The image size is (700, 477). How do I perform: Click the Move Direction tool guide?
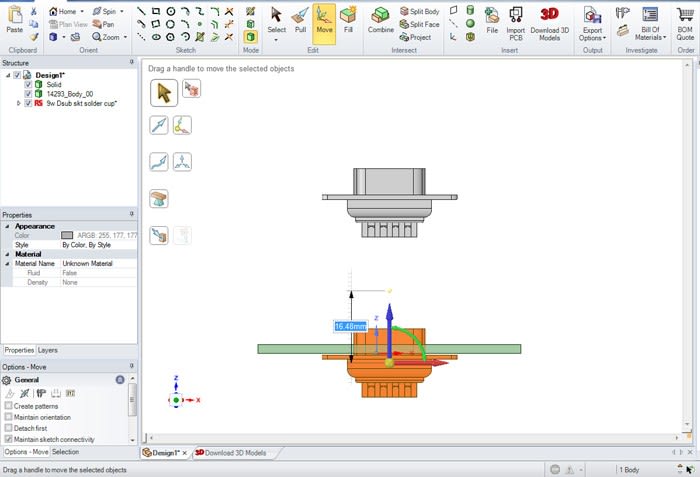coord(159,125)
